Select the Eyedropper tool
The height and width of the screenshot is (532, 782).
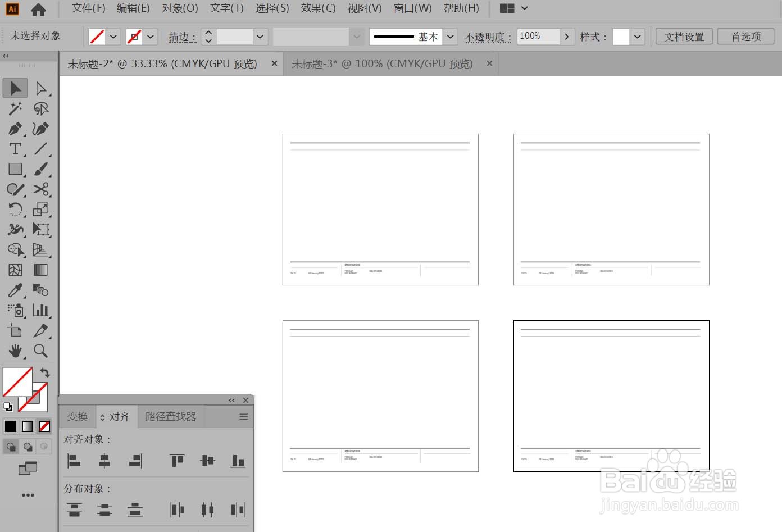(x=15, y=290)
